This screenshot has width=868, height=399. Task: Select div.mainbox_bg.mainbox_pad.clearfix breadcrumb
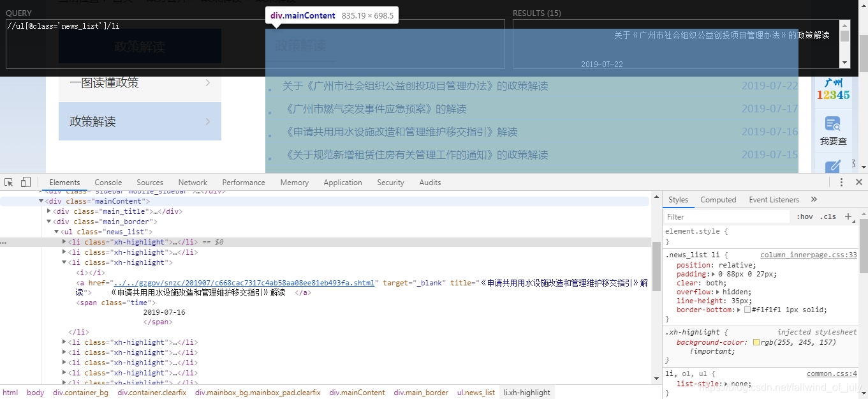tap(258, 393)
